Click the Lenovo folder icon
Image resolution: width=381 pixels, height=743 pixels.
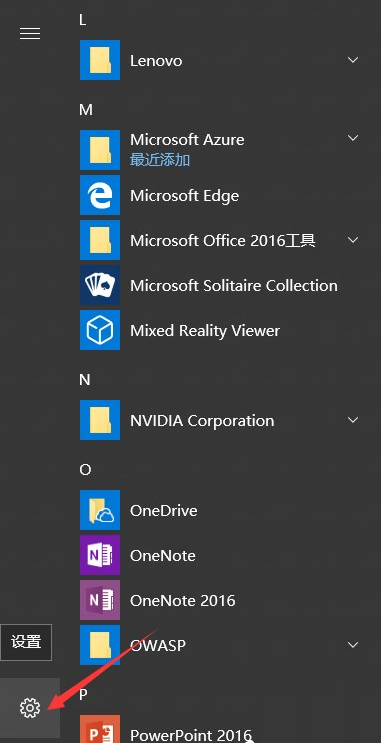point(100,60)
